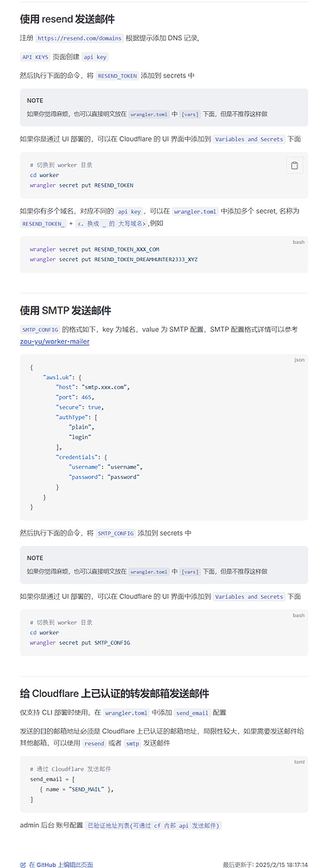319x868 pixels.
Task: Click the "password": "password" line
Action: 105,477
